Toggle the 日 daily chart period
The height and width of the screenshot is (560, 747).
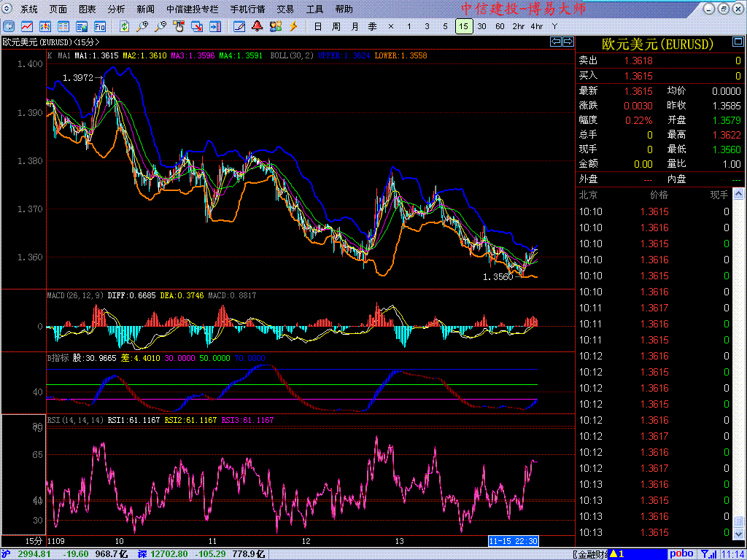pos(317,26)
